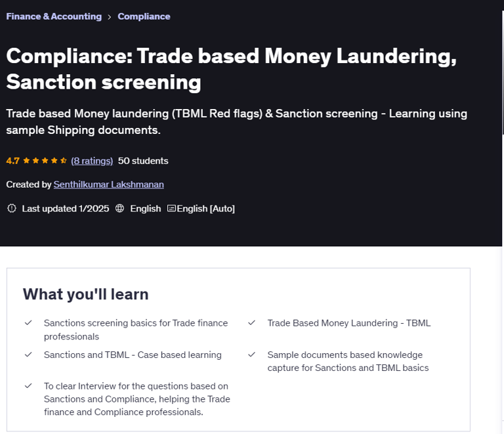Open the 8 ratings link

(92, 161)
